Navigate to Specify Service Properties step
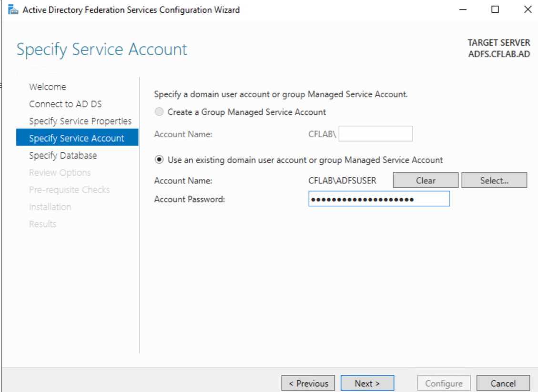The width and height of the screenshot is (538, 392). (80, 121)
